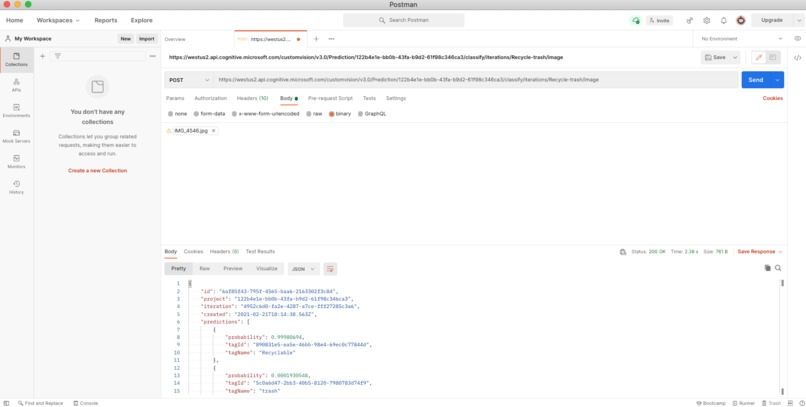Open the code snippet panel icon
This screenshot has height=407, width=806.
pyautogui.click(x=797, y=58)
